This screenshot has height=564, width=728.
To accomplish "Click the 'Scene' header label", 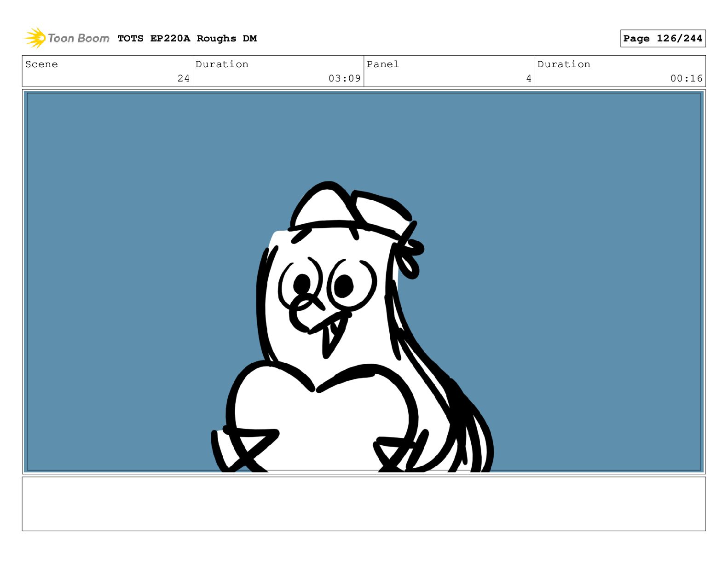I will pos(41,64).
